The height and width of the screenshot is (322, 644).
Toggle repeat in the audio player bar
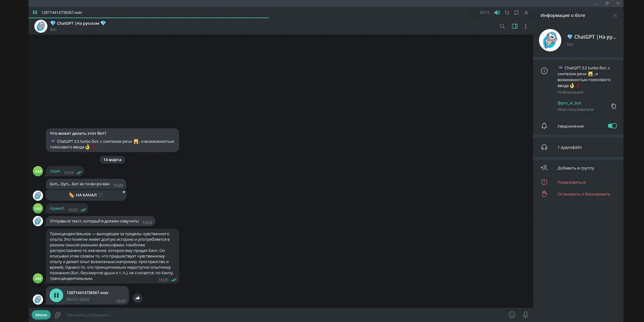tap(516, 12)
